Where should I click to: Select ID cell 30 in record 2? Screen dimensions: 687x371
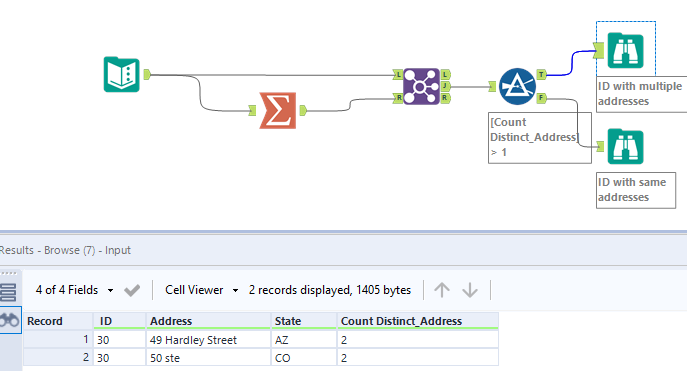pyautogui.click(x=119, y=358)
